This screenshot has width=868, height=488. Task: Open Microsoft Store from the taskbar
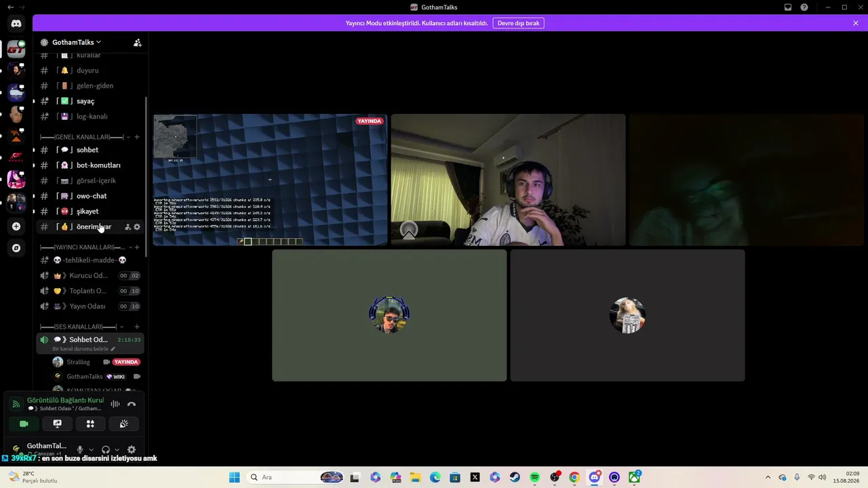(455, 477)
